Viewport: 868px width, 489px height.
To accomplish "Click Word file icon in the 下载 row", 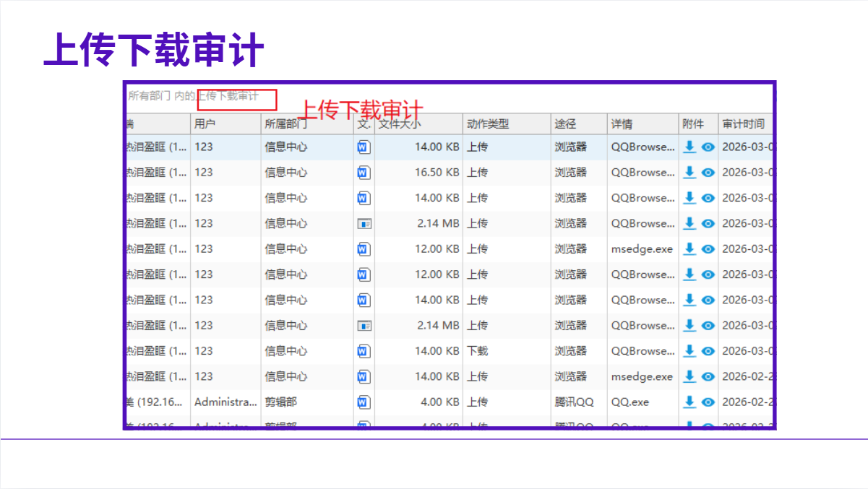I will click(x=364, y=351).
